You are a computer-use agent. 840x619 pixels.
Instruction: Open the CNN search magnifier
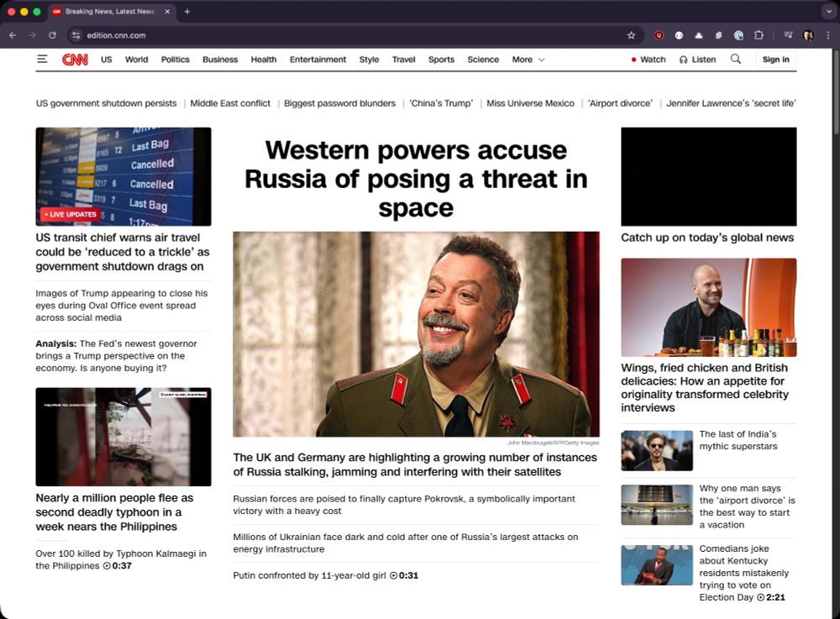click(x=736, y=60)
